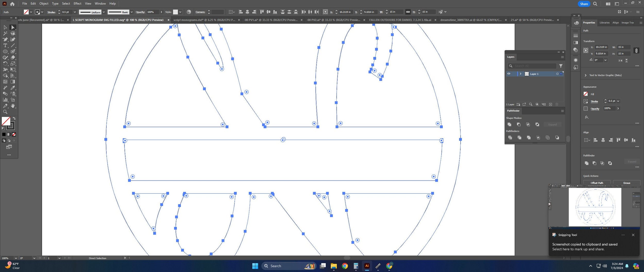Select the Eyedropper tool
Image resolution: width=644 pixels, height=272 pixels.
pos(13,88)
